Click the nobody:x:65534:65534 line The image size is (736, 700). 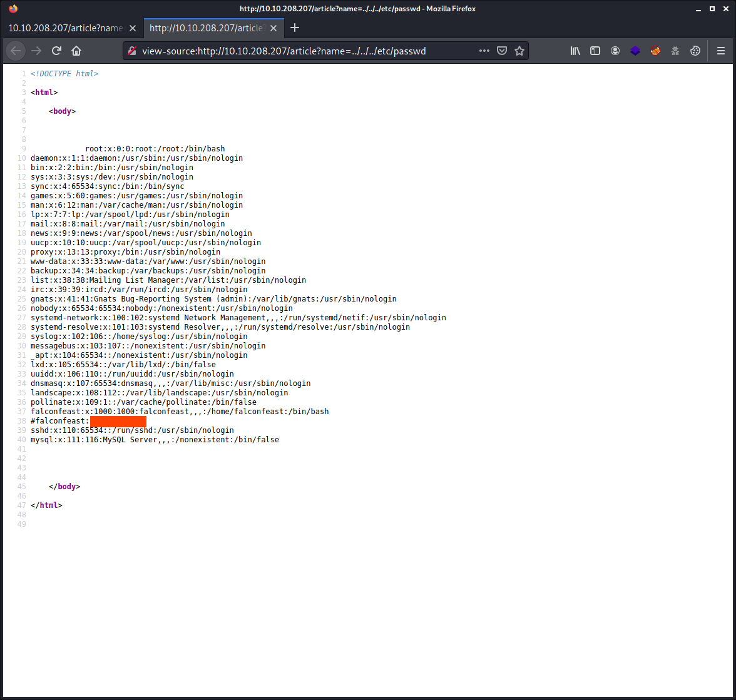tap(161, 308)
